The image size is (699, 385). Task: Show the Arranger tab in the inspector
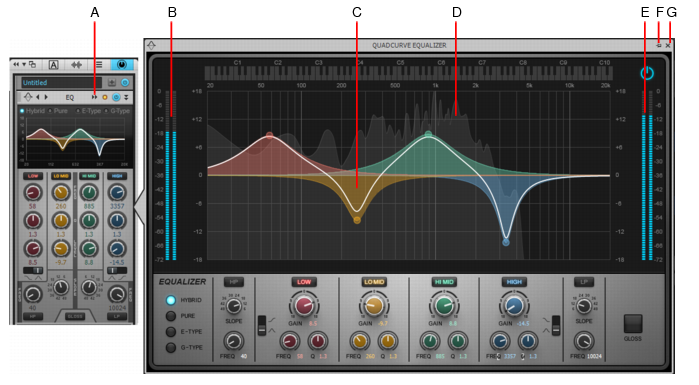(53, 65)
